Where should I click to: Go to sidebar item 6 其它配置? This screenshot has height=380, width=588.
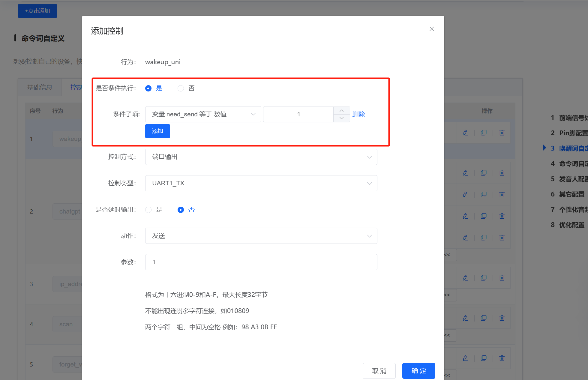click(568, 194)
